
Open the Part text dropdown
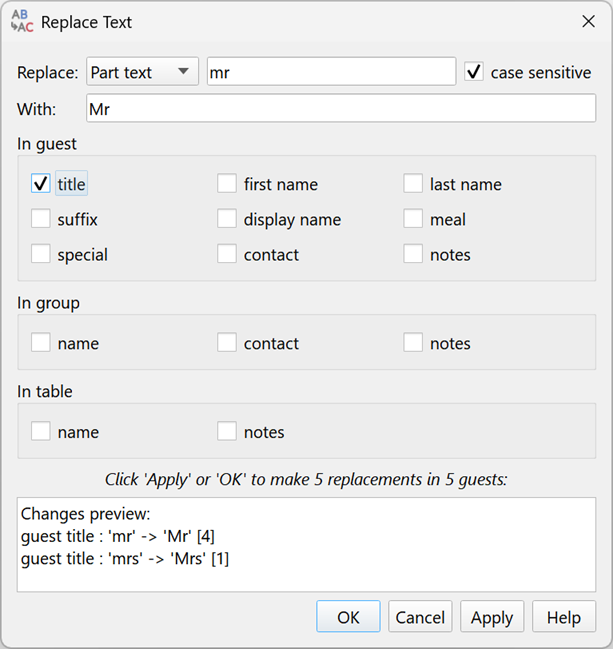coord(142,72)
